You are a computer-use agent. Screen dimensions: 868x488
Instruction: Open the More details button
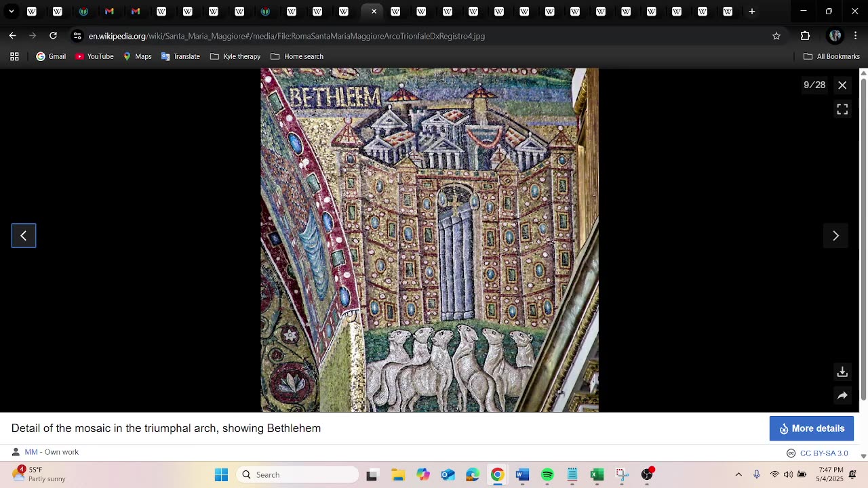pos(811,428)
